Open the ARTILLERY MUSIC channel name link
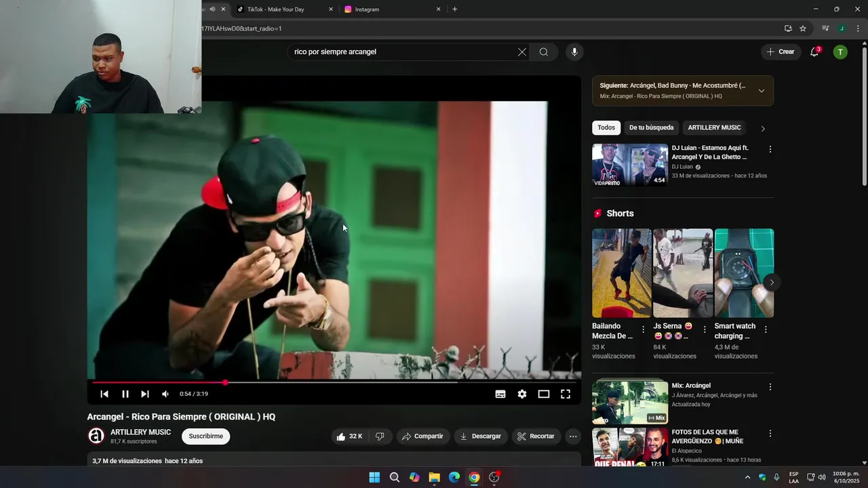Image resolution: width=868 pixels, height=488 pixels. tap(140, 432)
